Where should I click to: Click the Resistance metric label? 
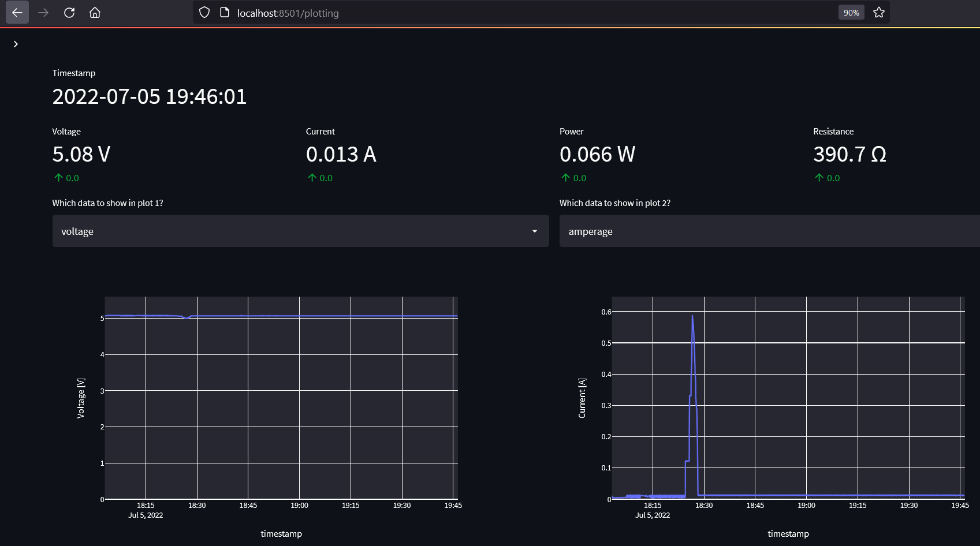(833, 132)
